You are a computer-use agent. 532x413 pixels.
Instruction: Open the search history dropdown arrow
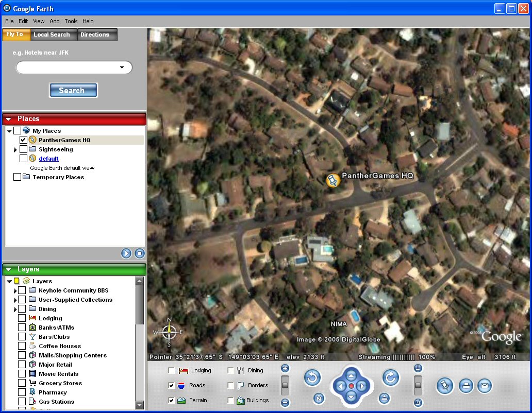click(x=122, y=67)
